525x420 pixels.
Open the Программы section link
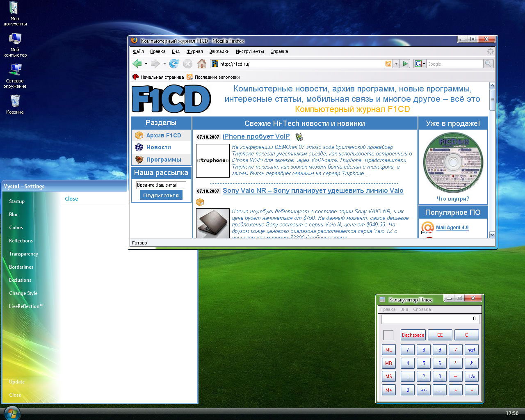click(164, 160)
